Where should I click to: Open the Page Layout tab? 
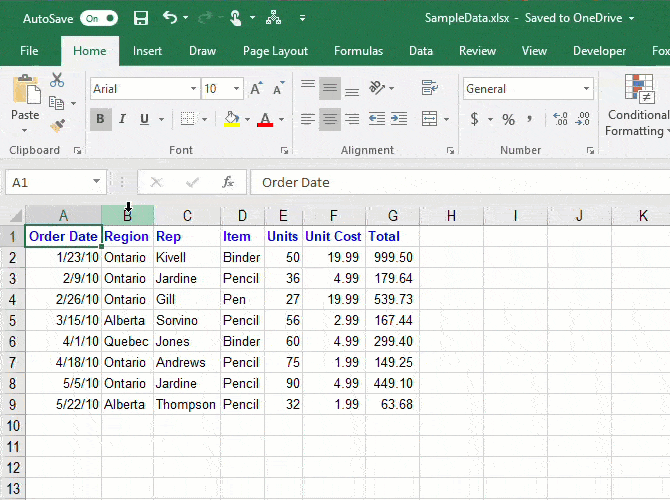pos(275,51)
